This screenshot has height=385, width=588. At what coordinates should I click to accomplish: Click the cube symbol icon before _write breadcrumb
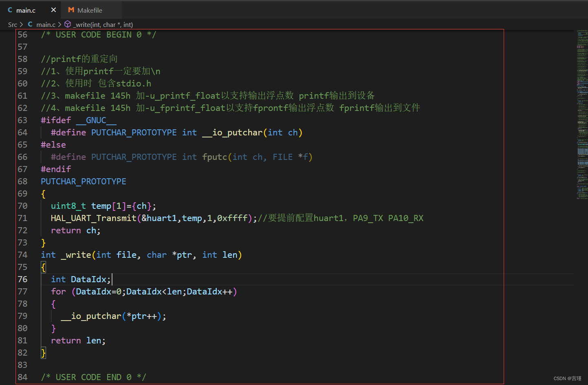[x=68, y=24]
